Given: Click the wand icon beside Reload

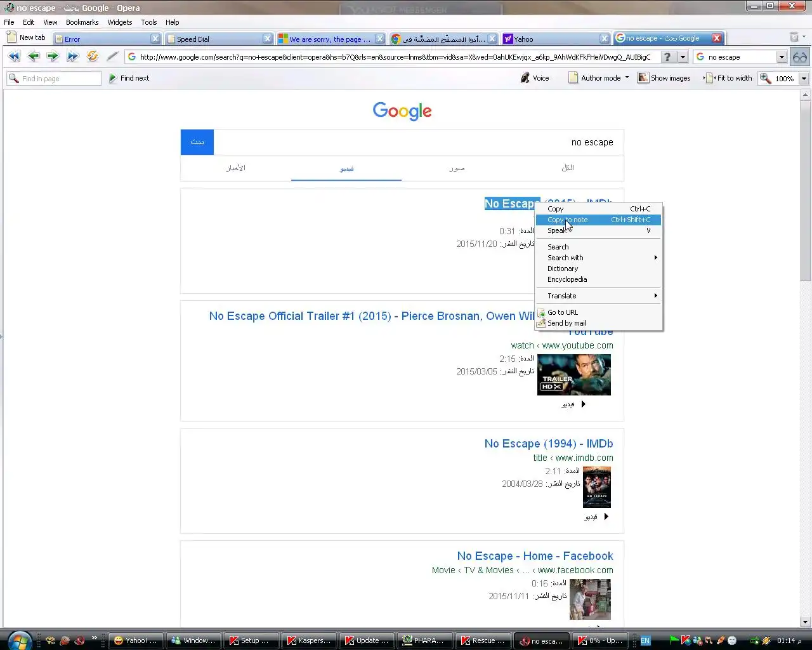Looking at the screenshot, I should [x=112, y=56].
